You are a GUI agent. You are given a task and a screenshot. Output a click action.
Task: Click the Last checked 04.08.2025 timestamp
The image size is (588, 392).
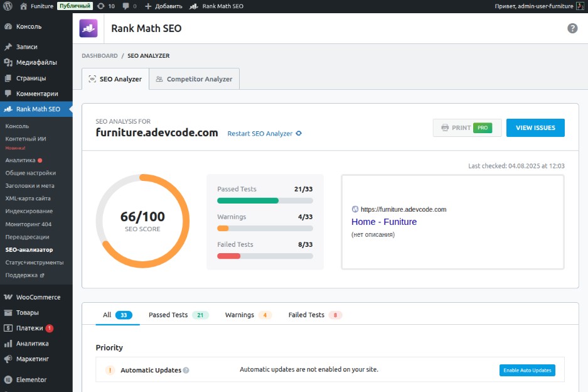pyautogui.click(x=516, y=166)
